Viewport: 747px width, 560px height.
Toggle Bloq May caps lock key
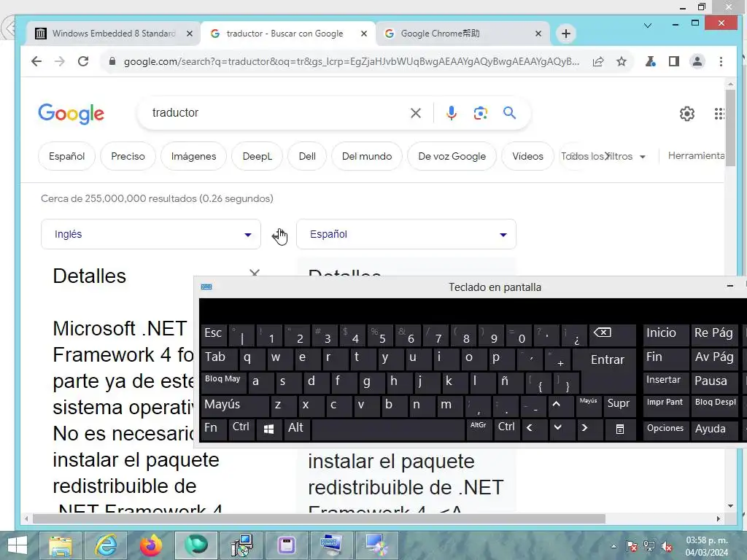pyautogui.click(x=222, y=382)
